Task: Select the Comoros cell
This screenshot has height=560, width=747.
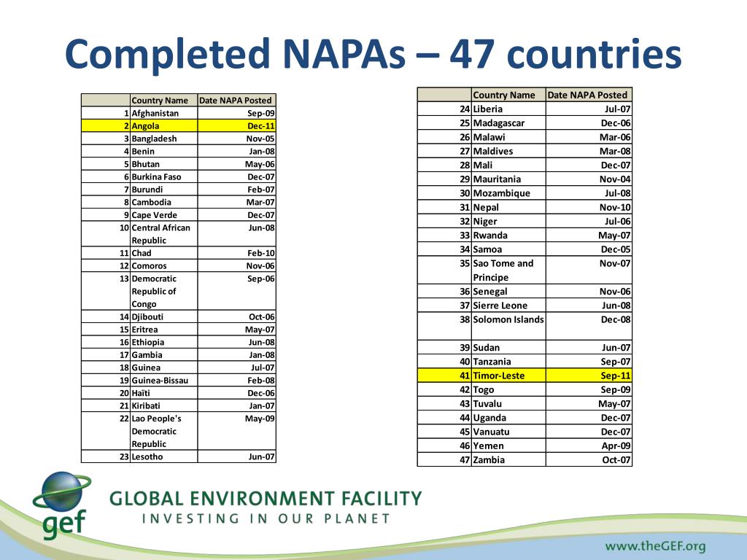Action: click(x=163, y=265)
